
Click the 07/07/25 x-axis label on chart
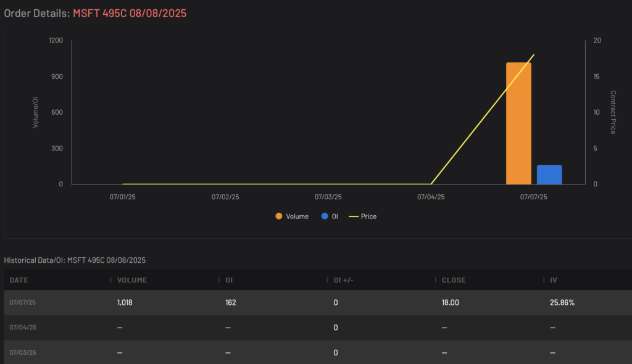(534, 197)
